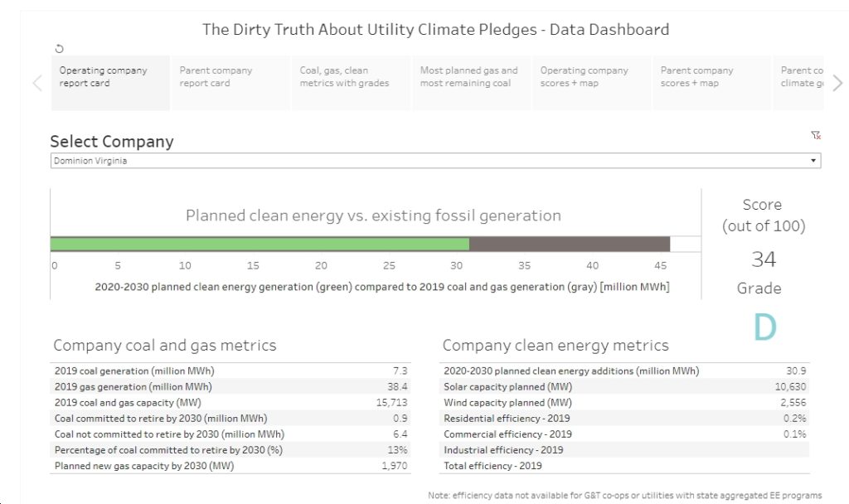Open the Operating company report card tab
Screen dimensions: 849x504
pyautogui.click(x=110, y=83)
